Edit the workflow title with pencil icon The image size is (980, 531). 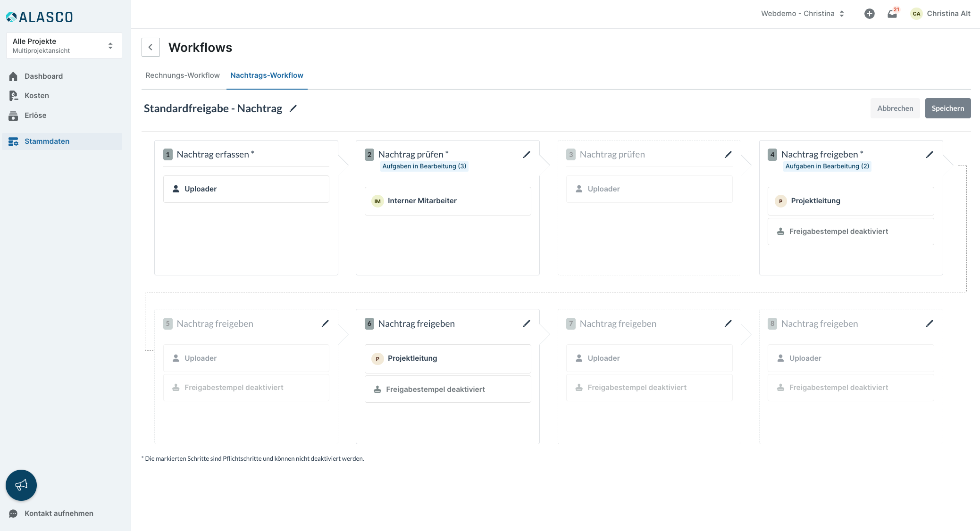click(293, 108)
